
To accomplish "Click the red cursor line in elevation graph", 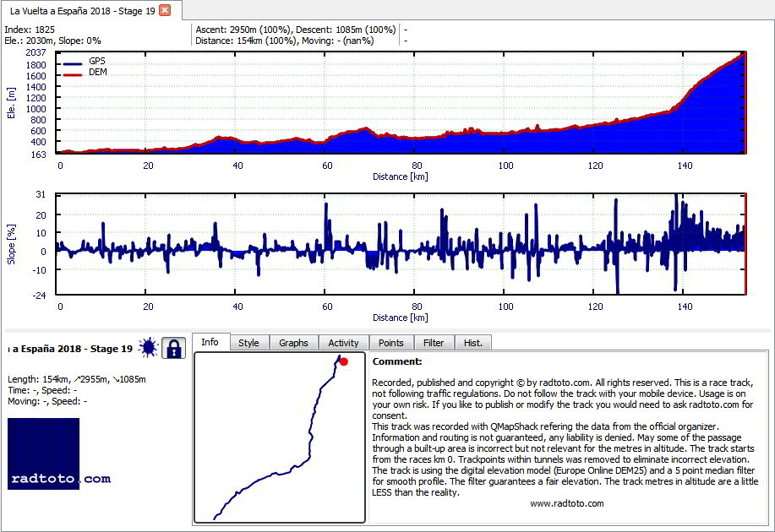I will tap(745, 103).
